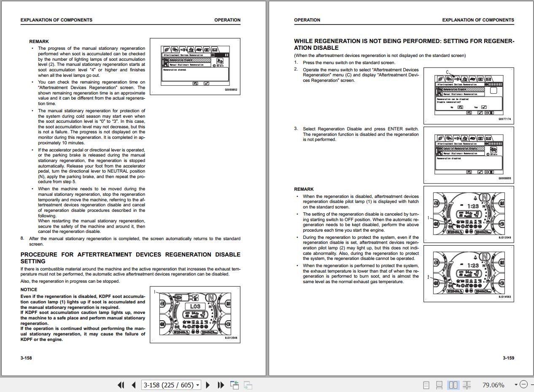Click OPERATION header on right page
Screen dimensions: 534x392
pyautogui.click(x=307, y=20)
